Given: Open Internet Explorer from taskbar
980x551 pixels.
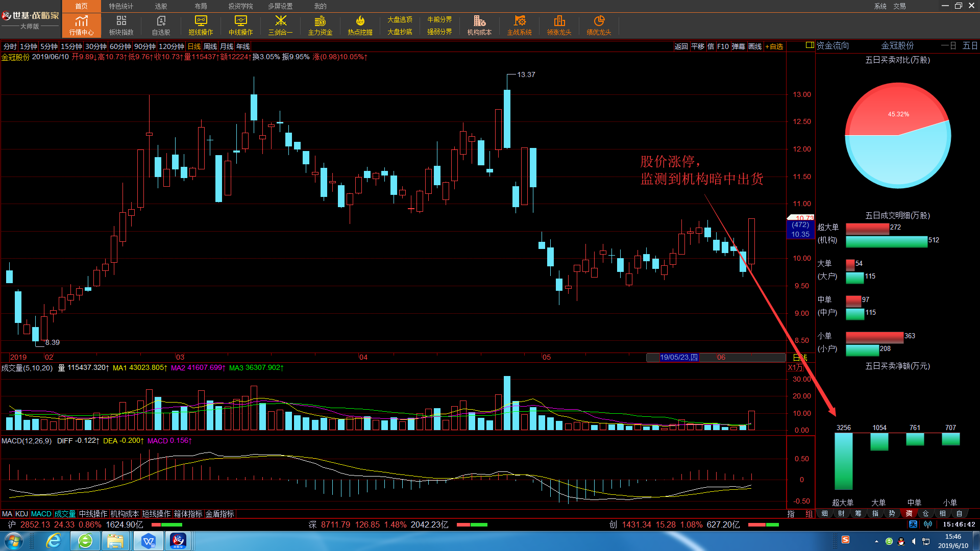Looking at the screenshot, I should pyautogui.click(x=54, y=541).
